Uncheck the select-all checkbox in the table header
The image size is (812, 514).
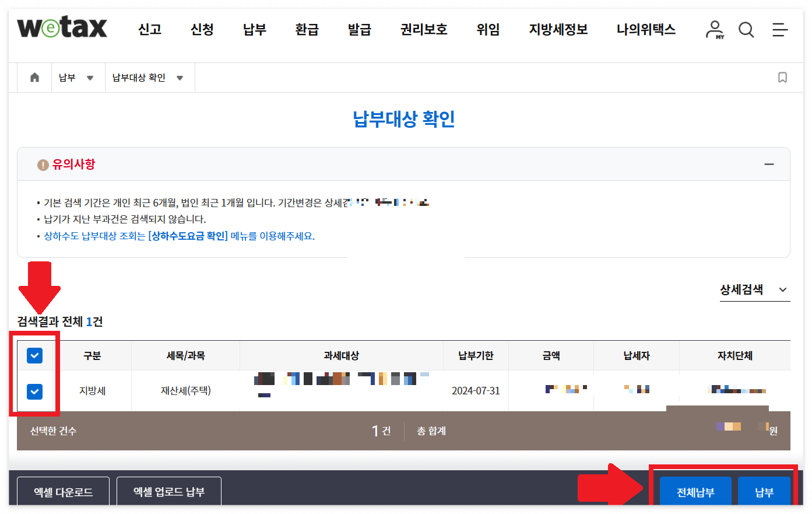[34, 355]
